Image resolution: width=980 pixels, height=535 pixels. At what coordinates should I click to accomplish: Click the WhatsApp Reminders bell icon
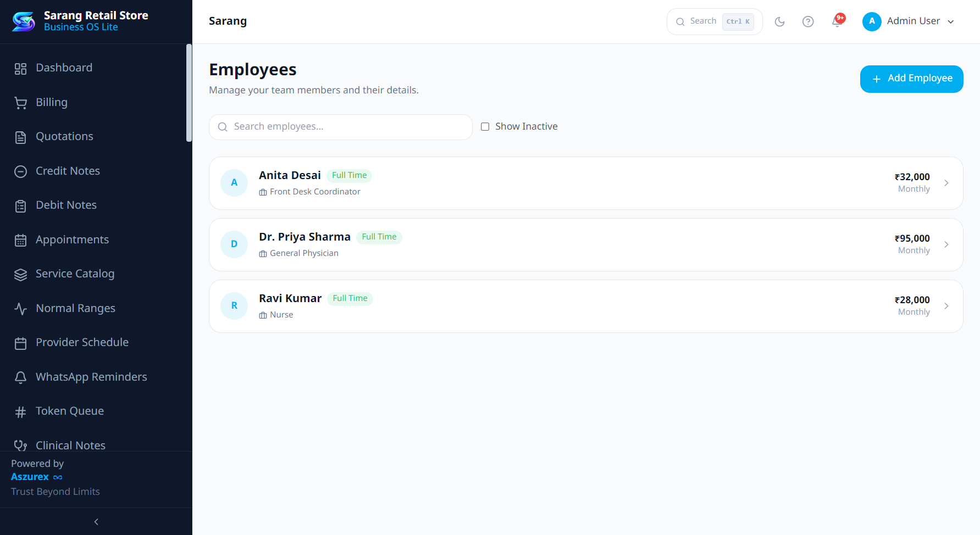click(x=20, y=377)
